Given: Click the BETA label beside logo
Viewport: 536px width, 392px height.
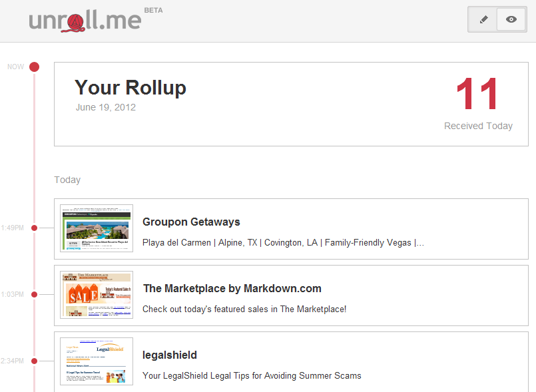Looking at the screenshot, I should click(154, 10).
